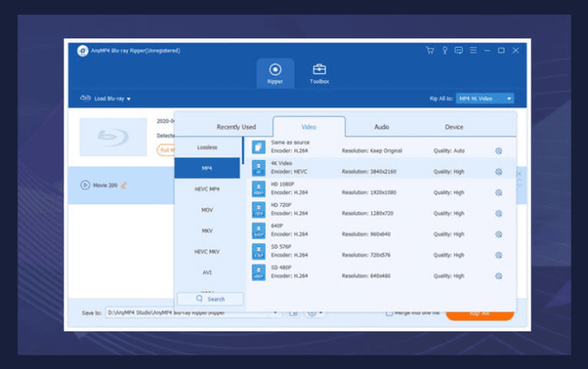Choose HEVC MP4 format category
Screen dimensions: 588x369
(x=207, y=189)
